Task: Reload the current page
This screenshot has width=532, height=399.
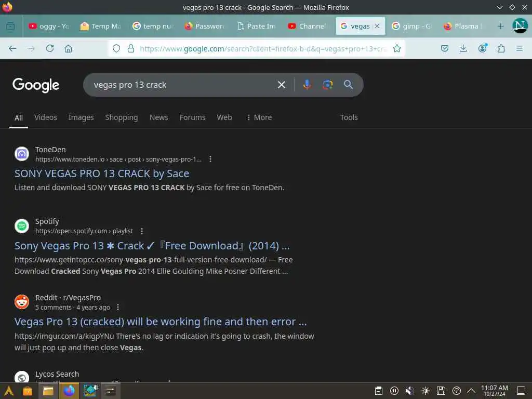Action: point(50,48)
